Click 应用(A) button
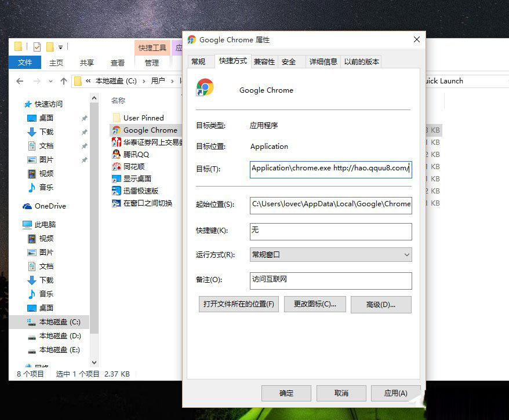 395,393
